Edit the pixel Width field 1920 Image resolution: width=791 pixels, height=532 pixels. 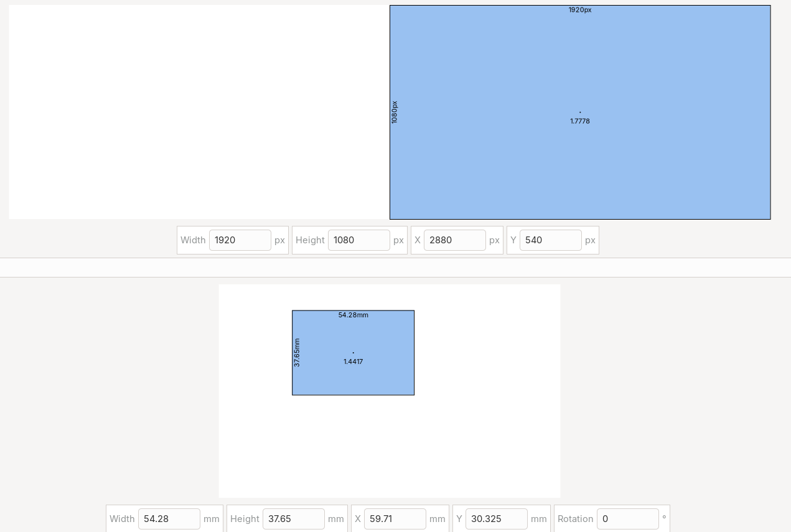240,240
